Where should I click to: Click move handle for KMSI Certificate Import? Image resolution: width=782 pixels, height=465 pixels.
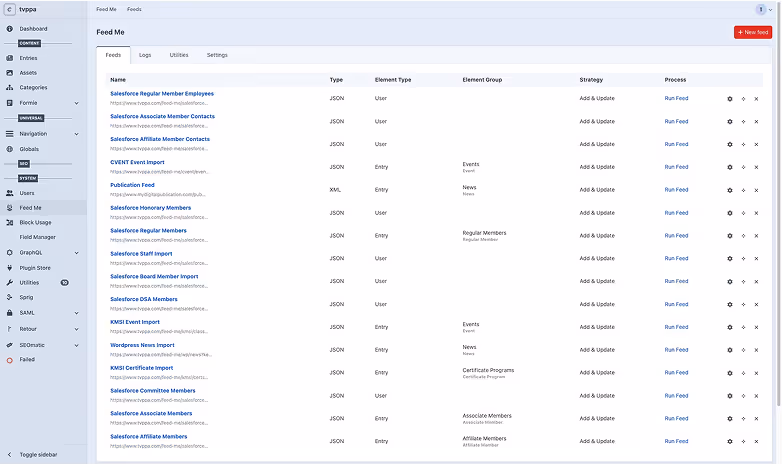pyautogui.click(x=743, y=373)
